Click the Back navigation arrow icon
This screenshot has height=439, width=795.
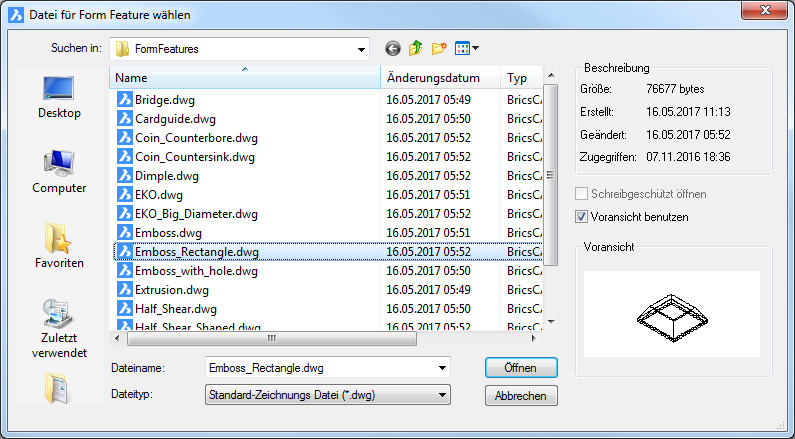point(392,48)
